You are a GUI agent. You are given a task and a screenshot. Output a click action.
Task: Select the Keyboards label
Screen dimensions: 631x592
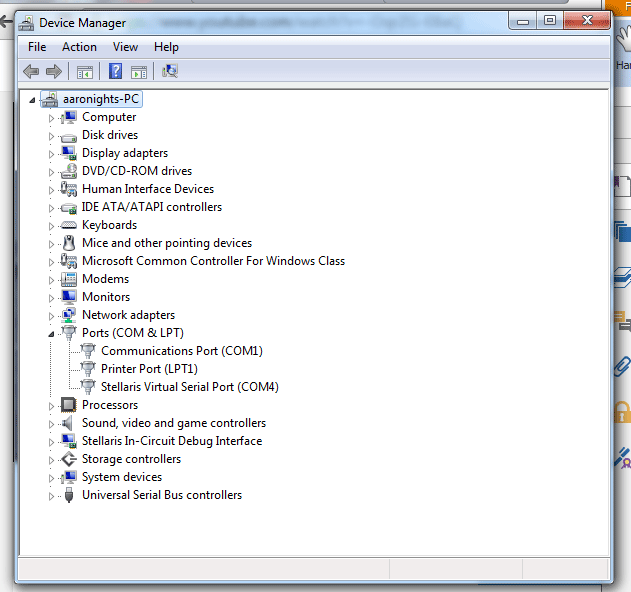pos(109,225)
